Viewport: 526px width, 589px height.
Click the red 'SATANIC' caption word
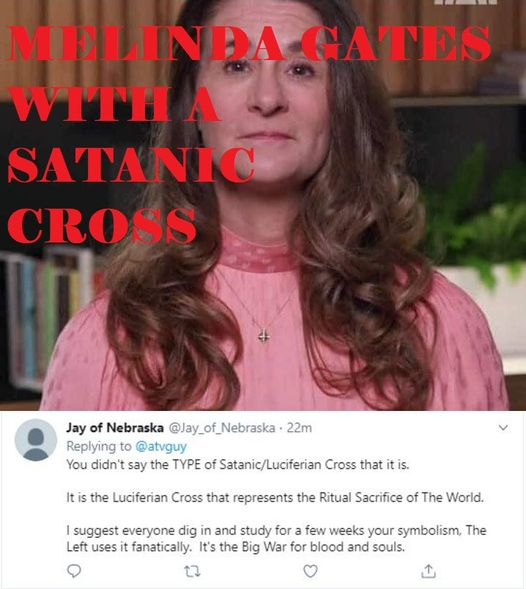[131, 165]
